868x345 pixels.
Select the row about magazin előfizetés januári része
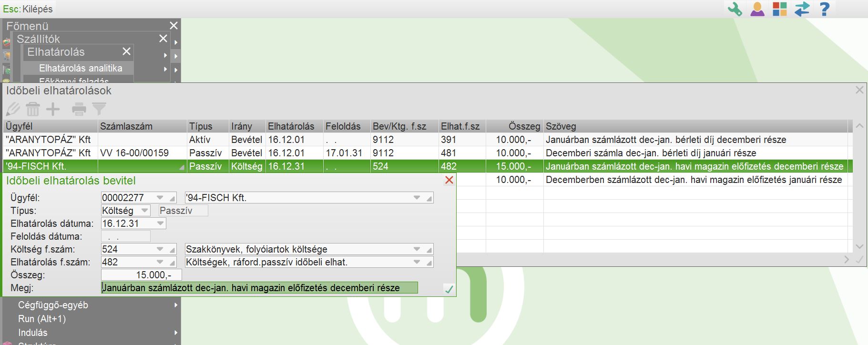654,180
